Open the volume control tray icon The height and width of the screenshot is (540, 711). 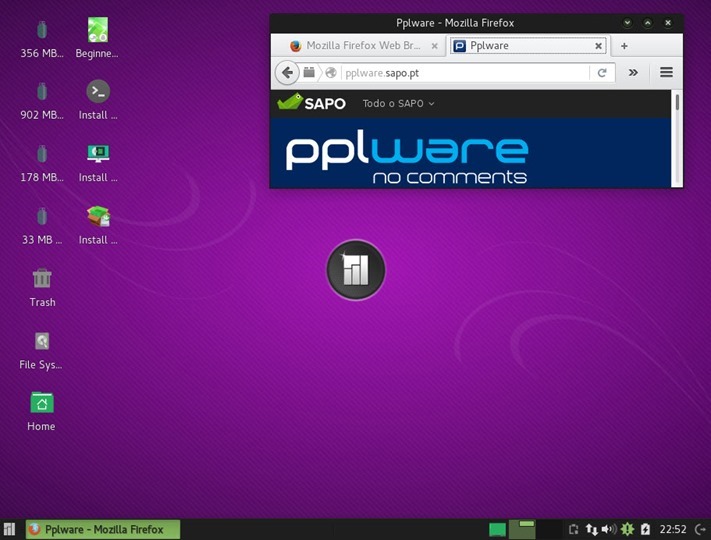pyautogui.click(x=609, y=529)
